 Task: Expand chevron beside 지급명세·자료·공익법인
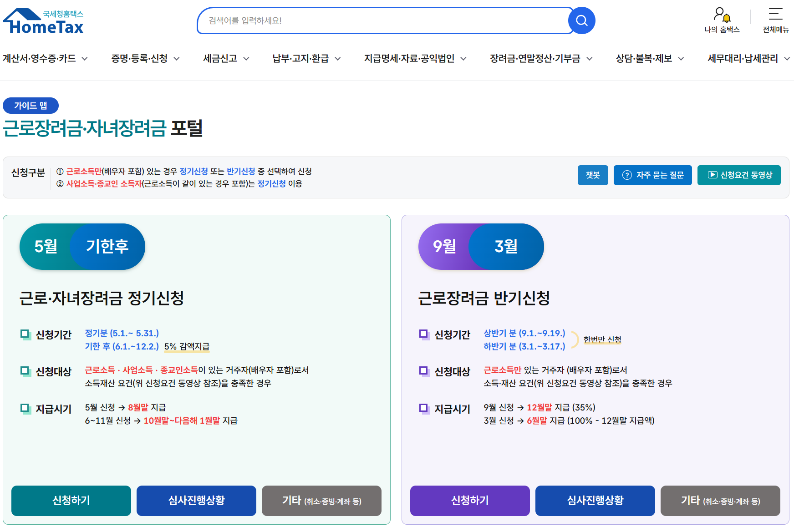[x=463, y=59]
